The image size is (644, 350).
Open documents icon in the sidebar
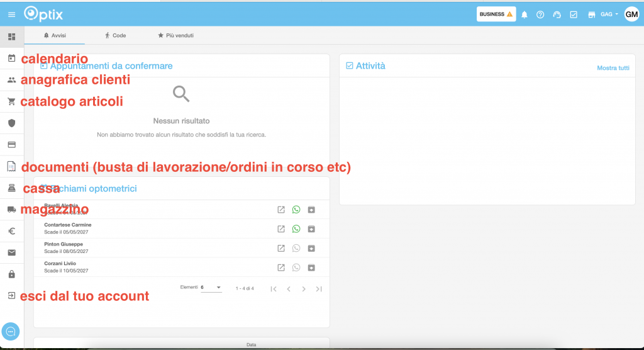[11, 166]
